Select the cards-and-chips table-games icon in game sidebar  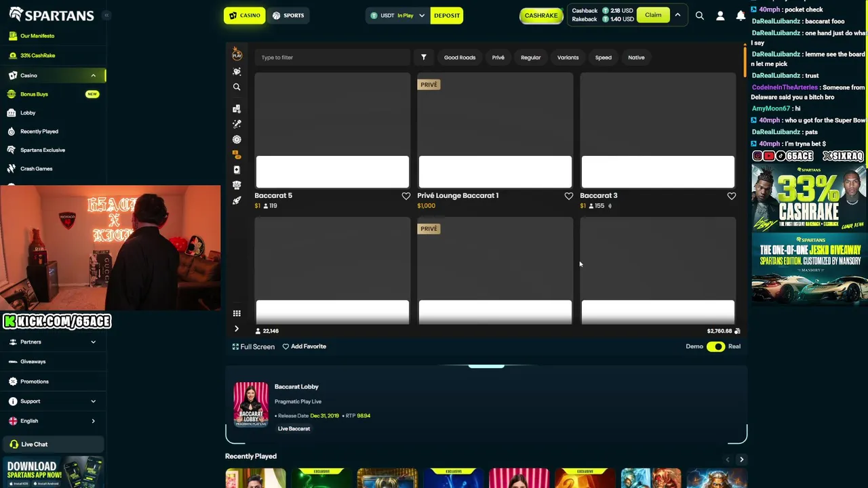237,108
